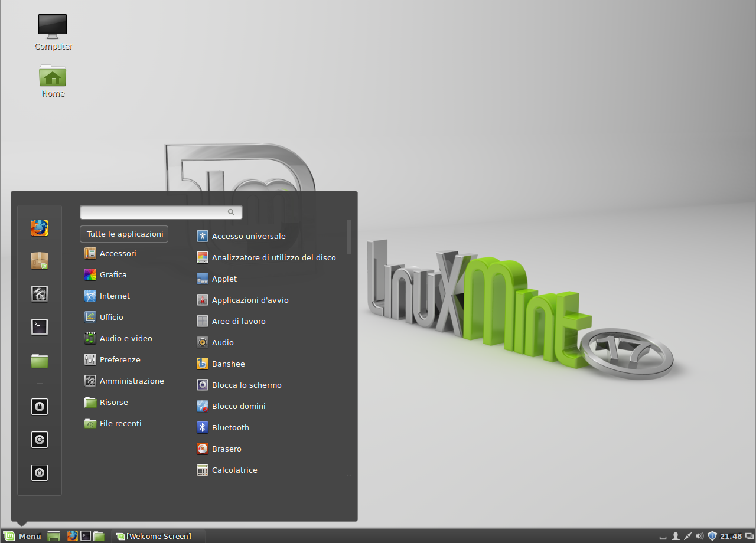
Task: Open the user applet in system tray
Action: click(x=676, y=536)
